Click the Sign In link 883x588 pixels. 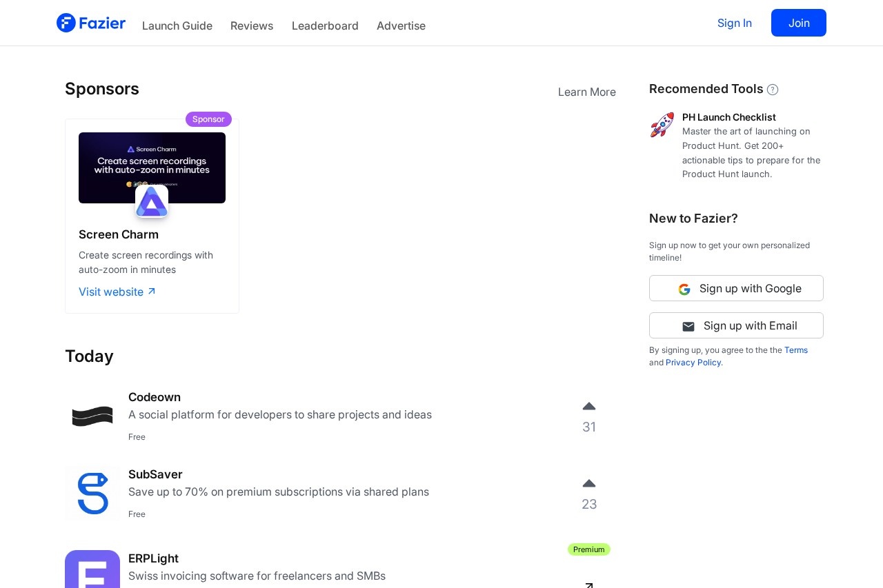pyautogui.click(x=734, y=23)
